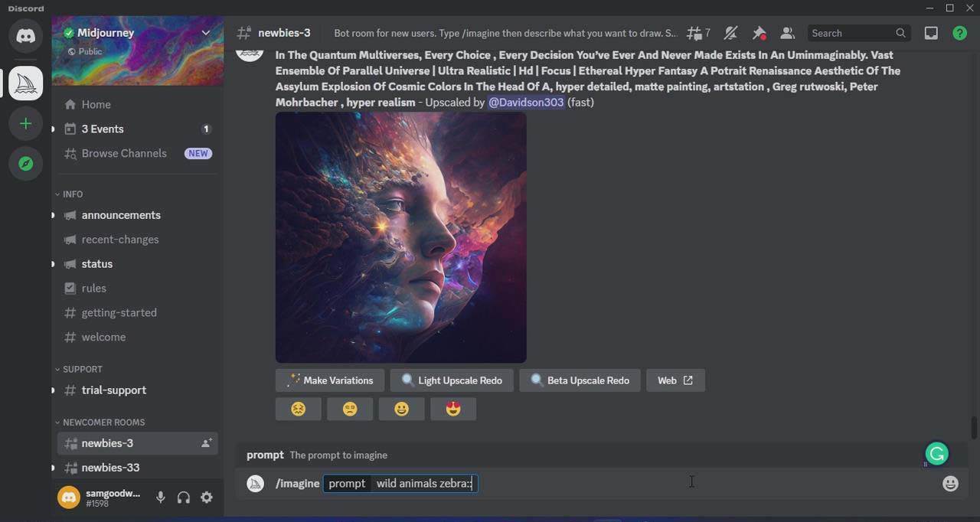980x522 pixels.
Task: Click the Make Variations button
Action: coord(329,380)
